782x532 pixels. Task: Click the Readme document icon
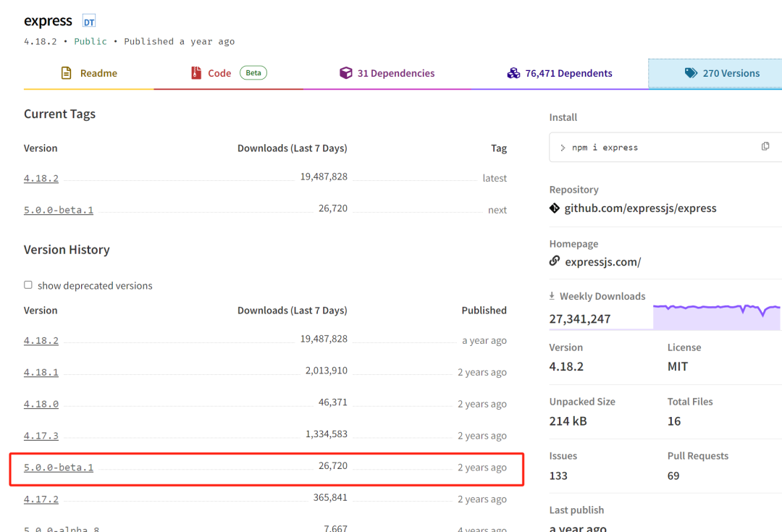(x=66, y=73)
